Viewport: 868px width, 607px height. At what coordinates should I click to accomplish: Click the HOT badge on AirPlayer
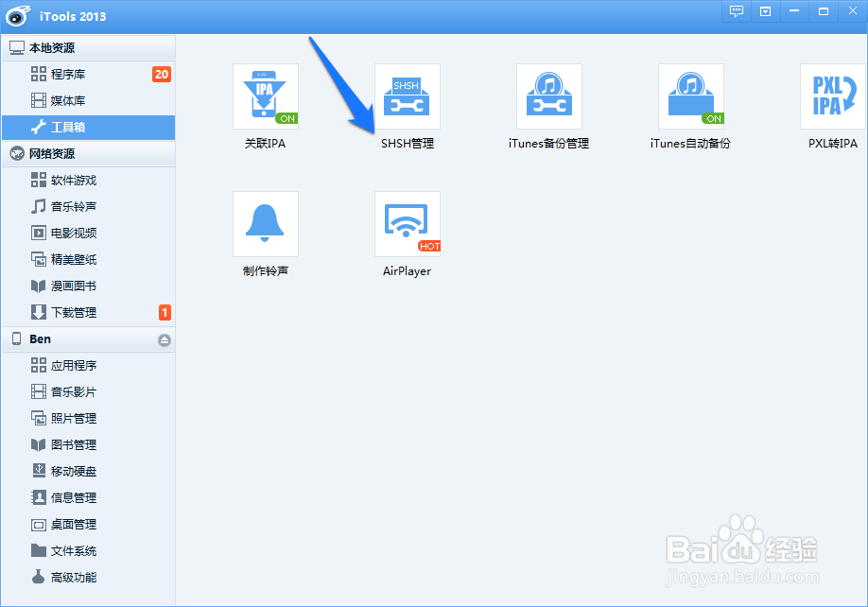429,246
